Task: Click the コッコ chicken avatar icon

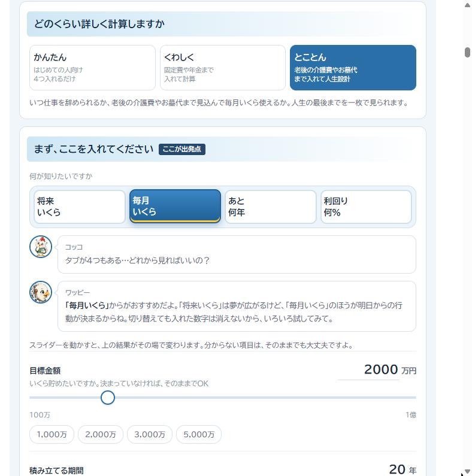Action: pyautogui.click(x=41, y=247)
